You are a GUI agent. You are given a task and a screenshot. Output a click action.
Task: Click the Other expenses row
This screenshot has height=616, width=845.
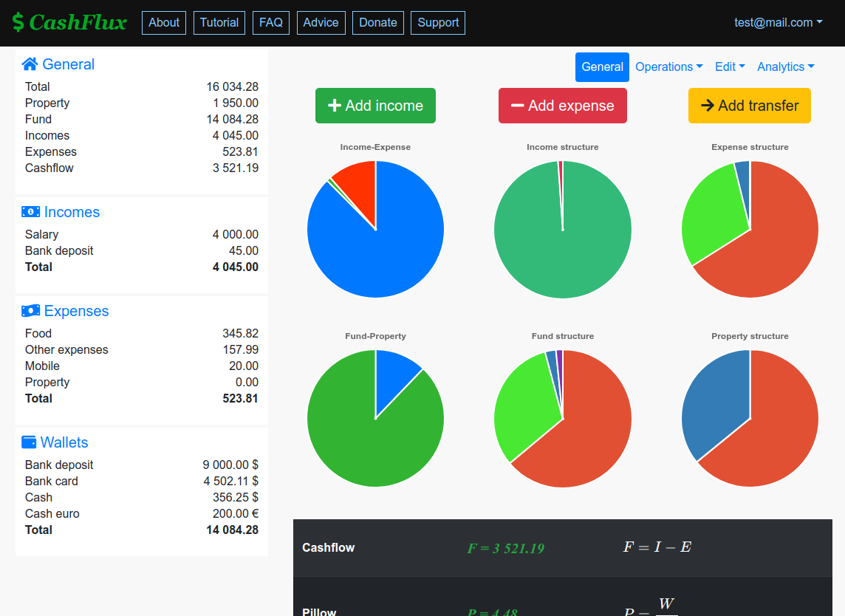tap(141, 350)
